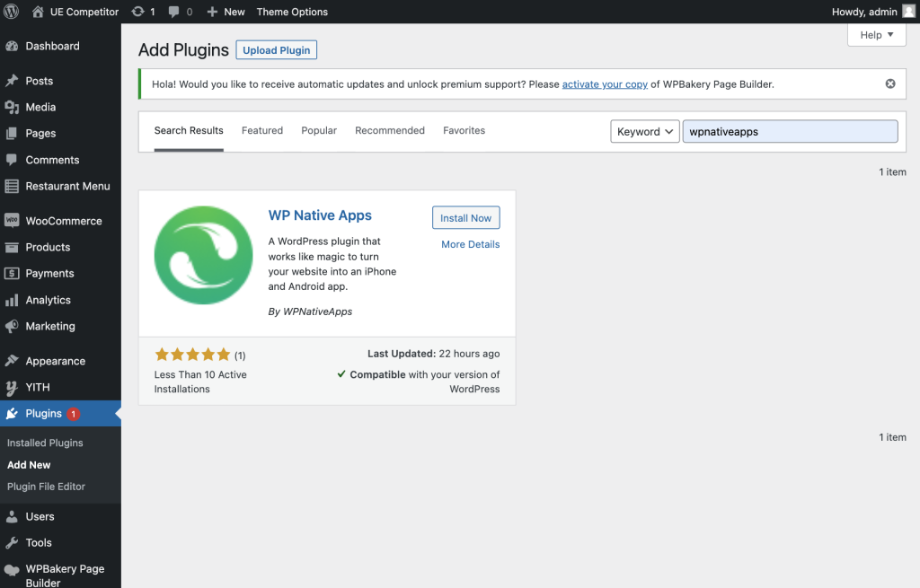Expand the Help panel dropdown
Screen dimensions: 920x588
[877, 35]
